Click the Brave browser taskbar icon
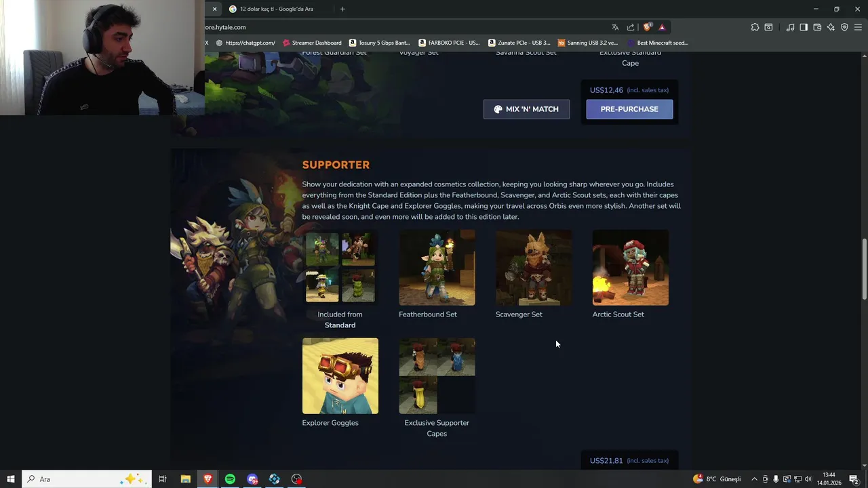This screenshot has width=868, height=488. 208,479
